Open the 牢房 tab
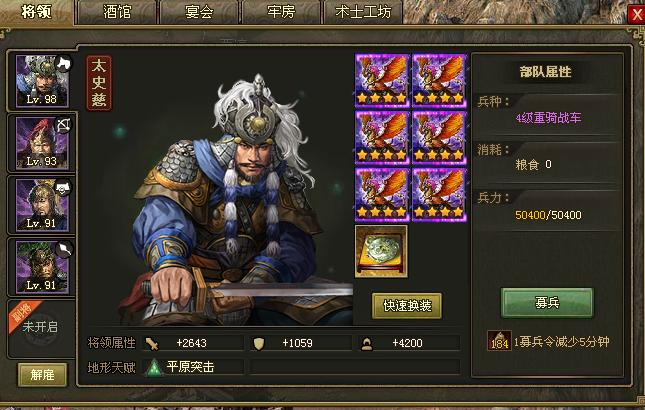This screenshot has width=645, height=410. (281, 12)
